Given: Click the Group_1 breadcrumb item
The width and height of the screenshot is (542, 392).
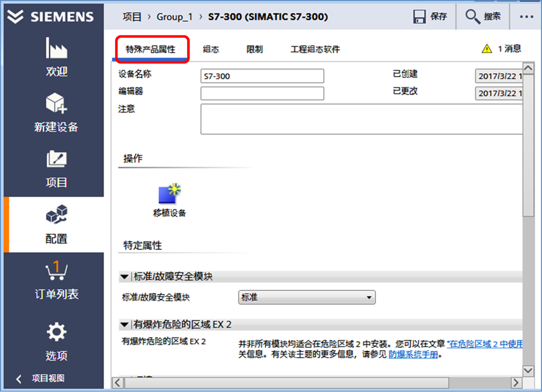Looking at the screenshot, I should pos(174,17).
